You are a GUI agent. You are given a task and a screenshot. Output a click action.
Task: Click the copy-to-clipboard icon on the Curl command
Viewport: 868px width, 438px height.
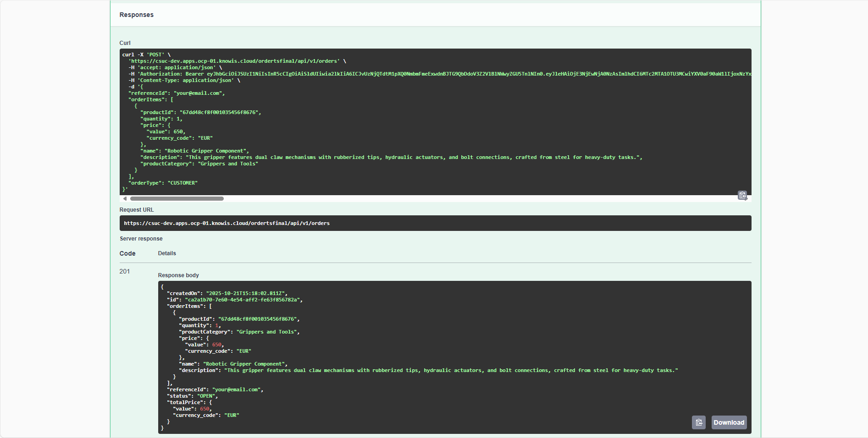tap(742, 195)
